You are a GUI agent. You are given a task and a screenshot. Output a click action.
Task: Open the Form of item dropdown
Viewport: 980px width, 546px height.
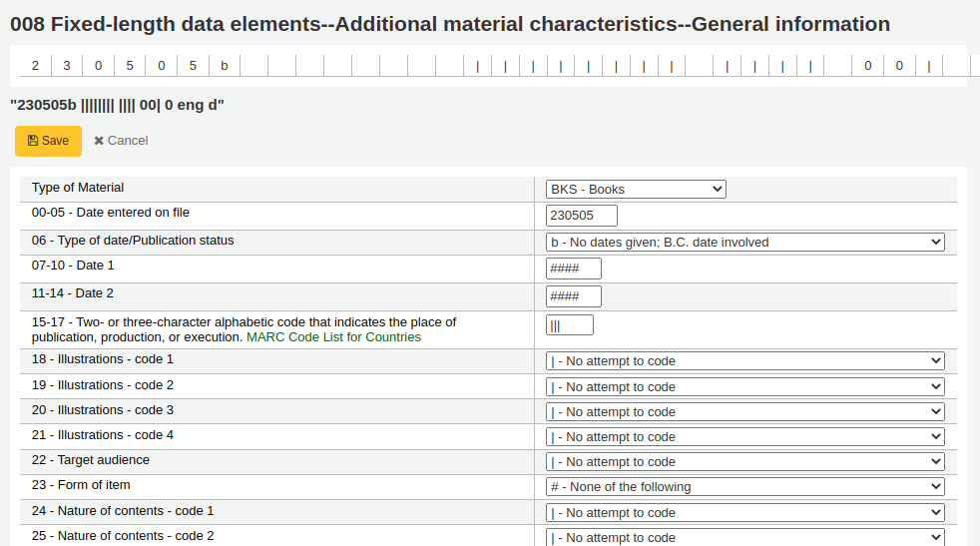745,486
